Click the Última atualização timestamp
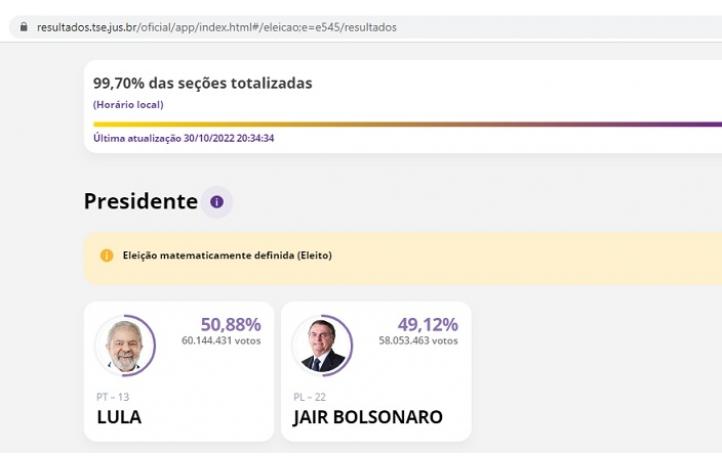Viewport: 722px width, 466px height. pos(184,138)
